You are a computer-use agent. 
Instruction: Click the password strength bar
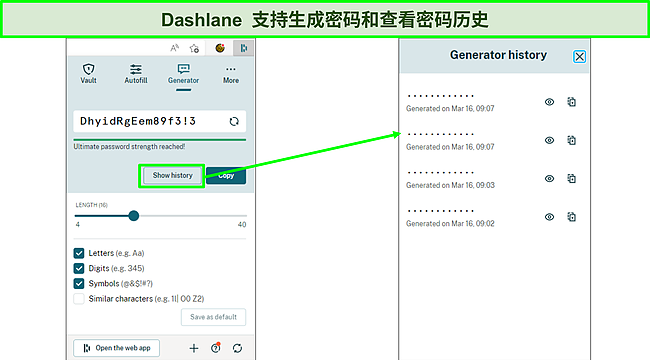click(x=160, y=140)
